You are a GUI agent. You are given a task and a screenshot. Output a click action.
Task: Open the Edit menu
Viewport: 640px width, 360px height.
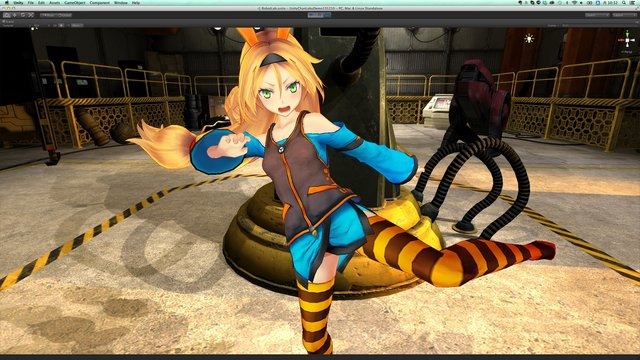[x=41, y=2]
